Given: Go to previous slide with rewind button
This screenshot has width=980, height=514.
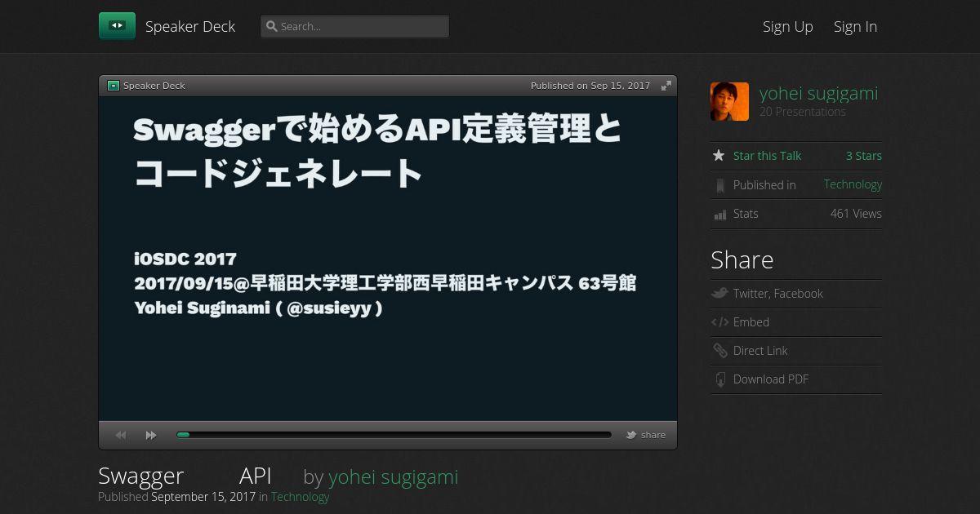Looking at the screenshot, I should (121, 435).
